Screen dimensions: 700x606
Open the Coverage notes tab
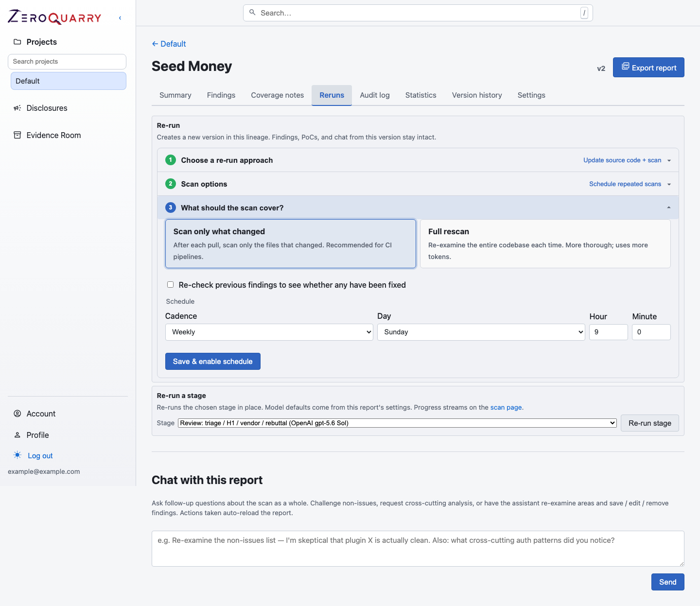click(x=278, y=95)
